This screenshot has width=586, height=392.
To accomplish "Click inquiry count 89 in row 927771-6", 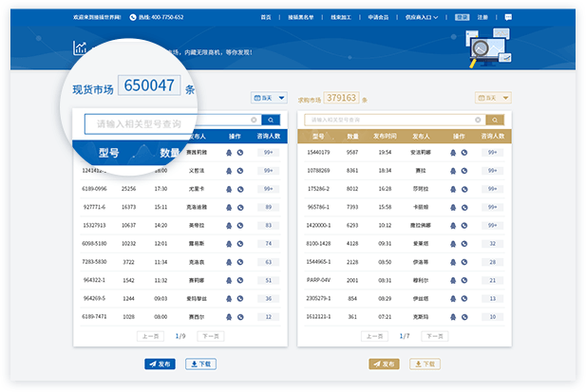I will 269,207.
